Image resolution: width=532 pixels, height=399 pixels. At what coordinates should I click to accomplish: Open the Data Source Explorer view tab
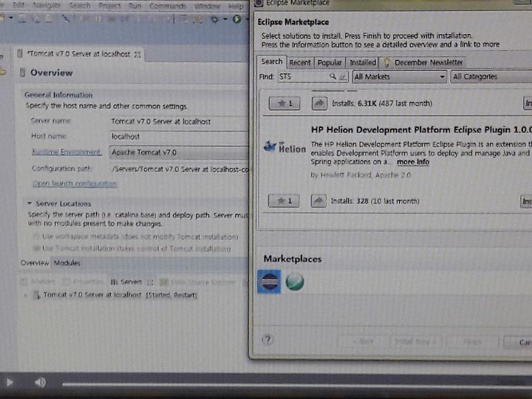click(x=198, y=282)
